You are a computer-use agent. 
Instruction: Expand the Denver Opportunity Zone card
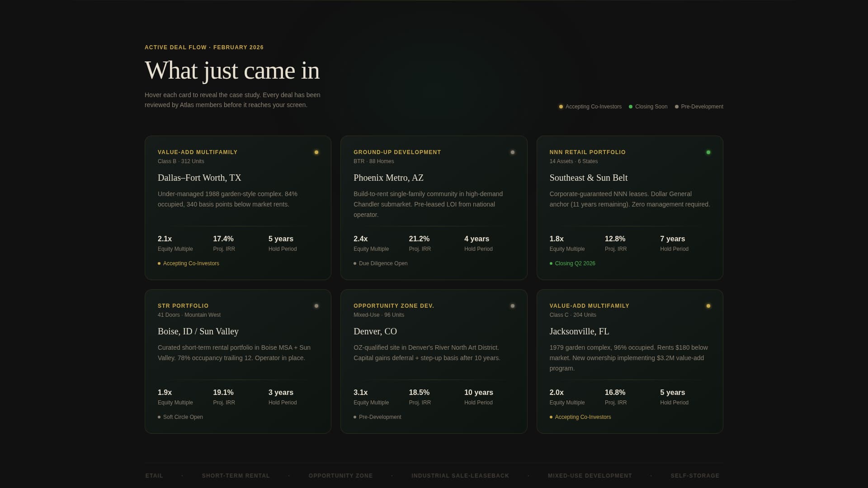tap(434, 361)
